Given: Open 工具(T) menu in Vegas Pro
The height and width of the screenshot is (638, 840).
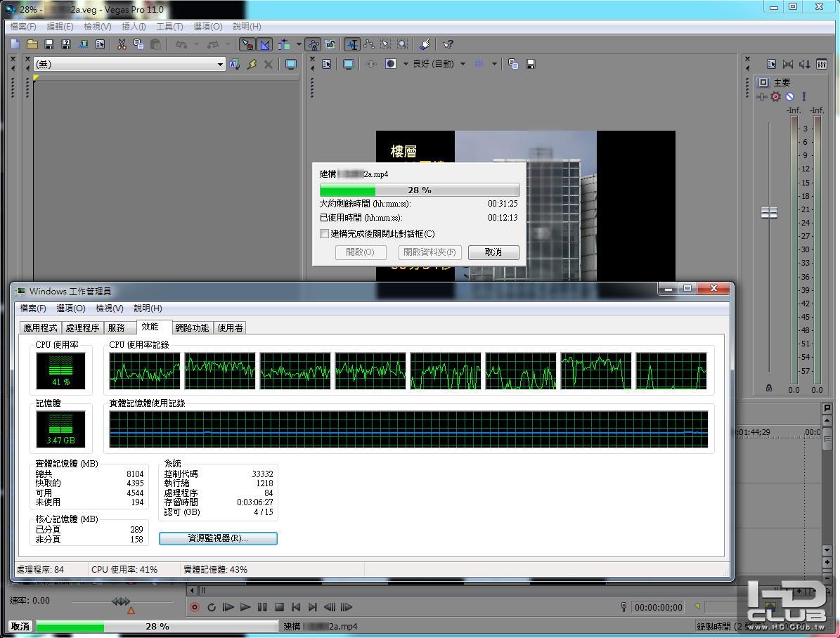Looking at the screenshot, I should pos(170,26).
